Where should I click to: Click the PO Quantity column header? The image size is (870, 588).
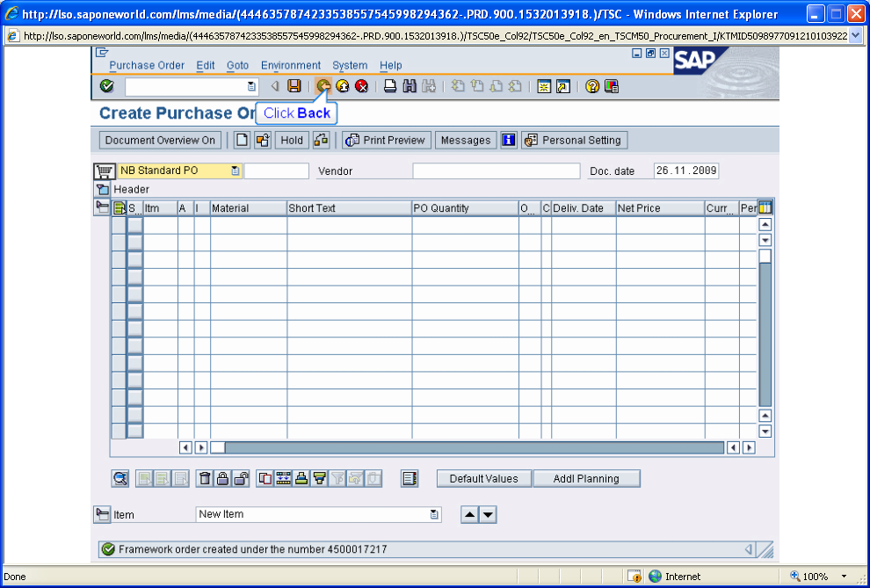[x=465, y=208]
